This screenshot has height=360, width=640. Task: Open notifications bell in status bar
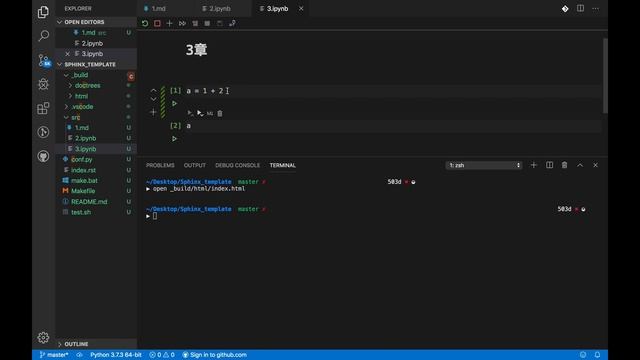pyautogui.click(x=597, y=355)
